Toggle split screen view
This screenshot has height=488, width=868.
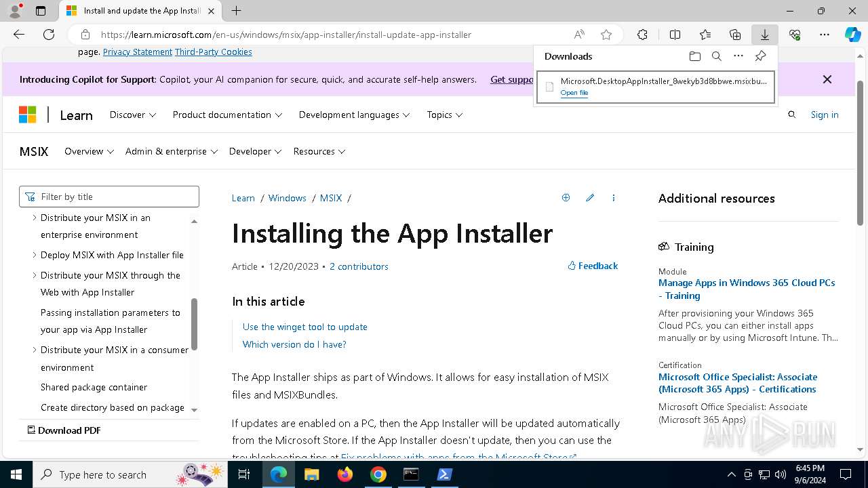pyautogui.click(x=675, y=35)
